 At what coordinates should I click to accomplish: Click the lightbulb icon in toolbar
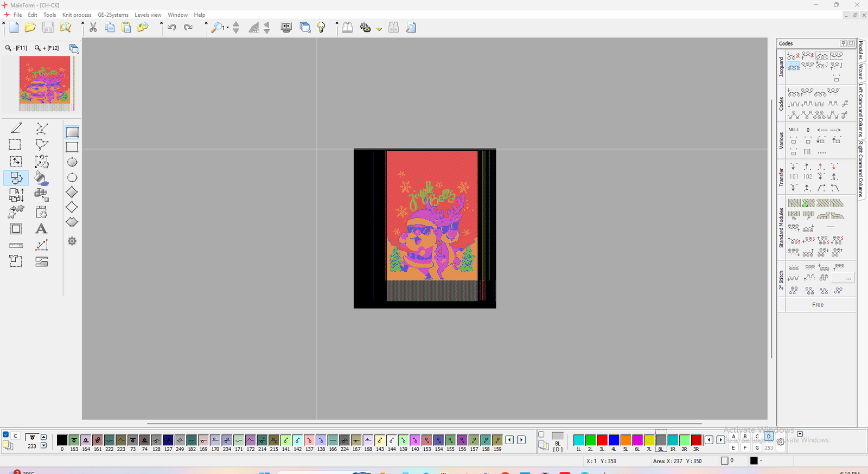point(321,28)
